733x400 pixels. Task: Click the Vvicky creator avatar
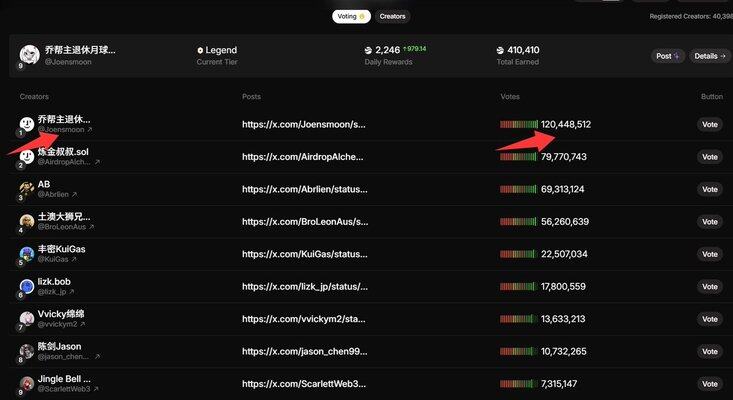[26, 319]
